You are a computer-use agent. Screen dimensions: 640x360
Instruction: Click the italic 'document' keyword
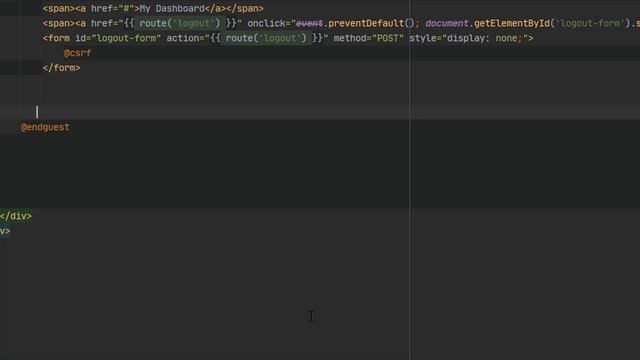(x=447, y=23)
